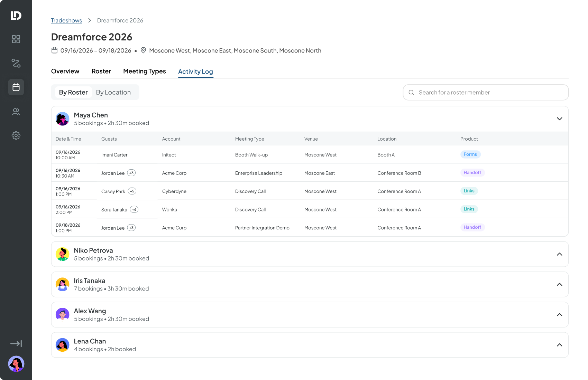Go to Tradeshows breadcrumb link
The height and width of the screenshot is (380, 588).
(x=66, y=20)
